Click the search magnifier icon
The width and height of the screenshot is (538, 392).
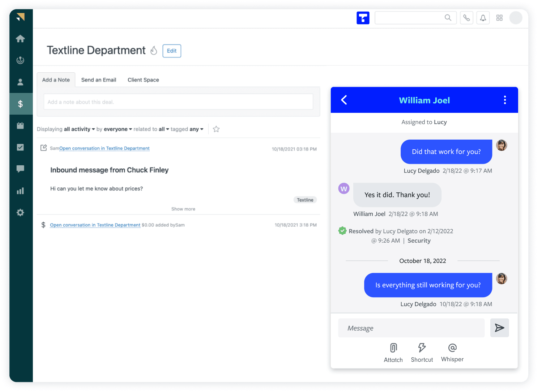[x=448, y=18]
